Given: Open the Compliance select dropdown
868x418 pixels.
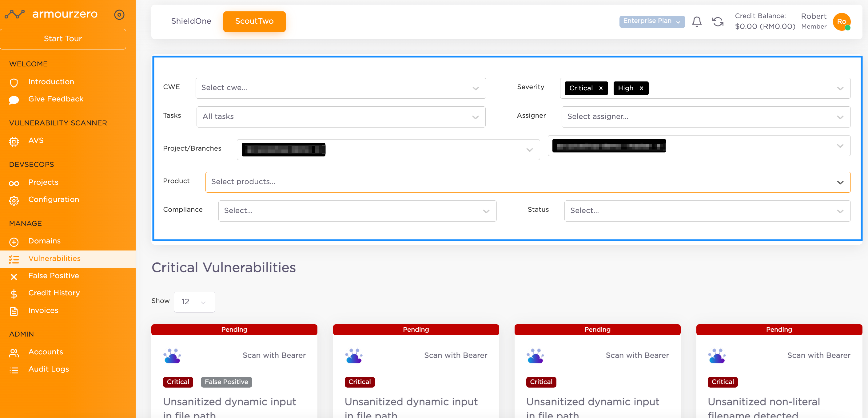Looking at the screenshot, I should coord(357,211).
